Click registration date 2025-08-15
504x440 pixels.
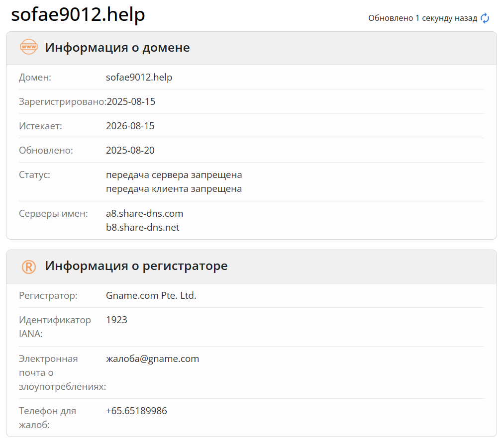point(131,102)
